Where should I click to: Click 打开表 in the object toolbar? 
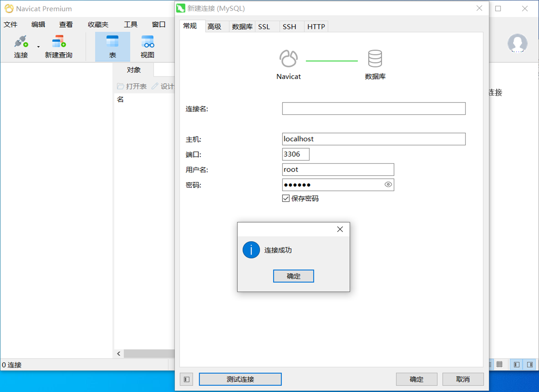(132, 86)
